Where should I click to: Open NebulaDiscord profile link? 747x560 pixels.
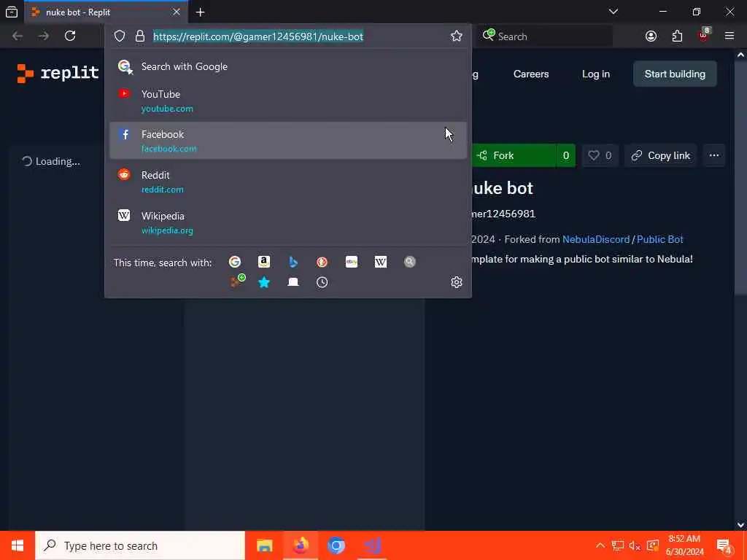tap(596, 239)
